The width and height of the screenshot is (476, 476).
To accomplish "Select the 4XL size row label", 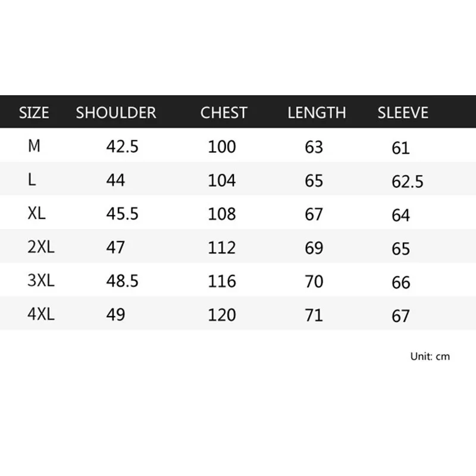I will click(41, 314).
